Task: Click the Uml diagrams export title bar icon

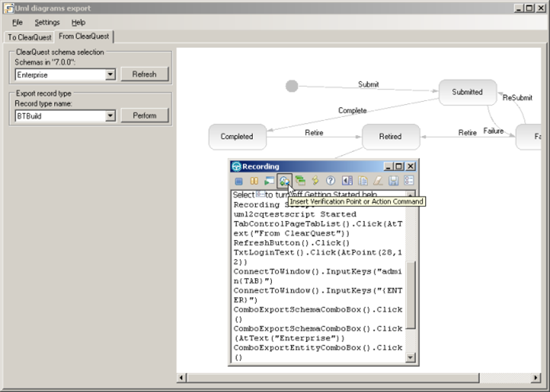Action: [x=9, y=8]
